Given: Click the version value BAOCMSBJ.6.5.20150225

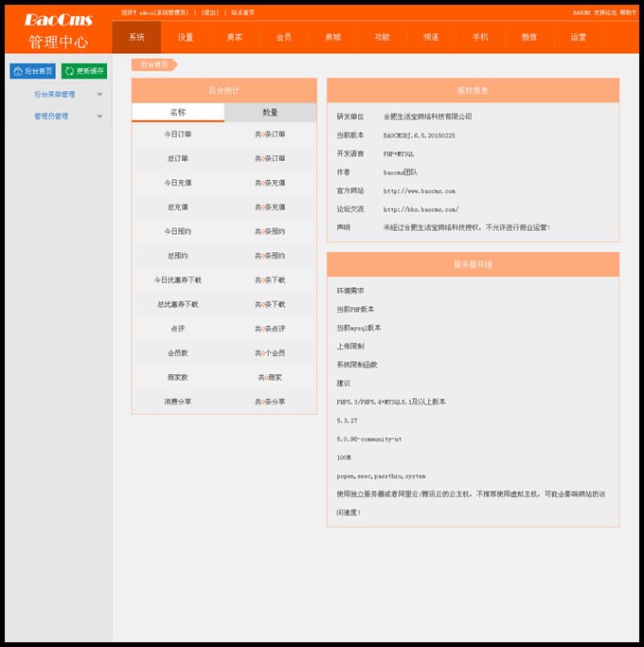Looking at the screenshot, I should tap(420, 135).
